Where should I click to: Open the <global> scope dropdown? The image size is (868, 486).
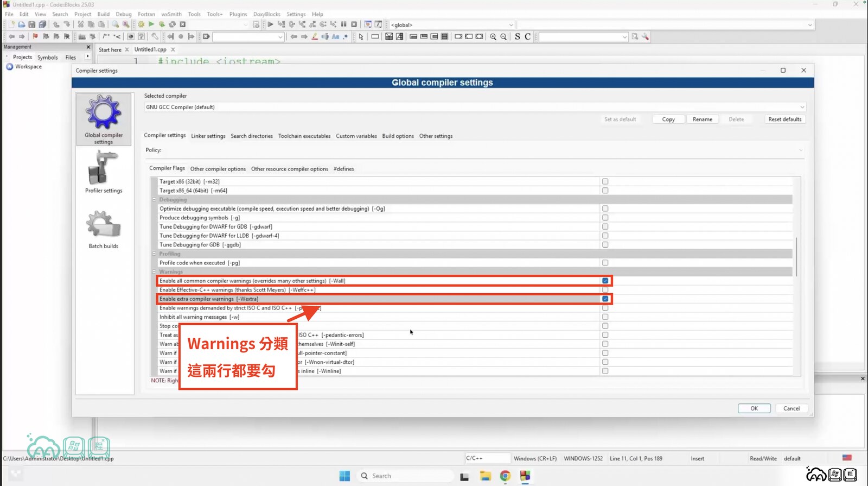pyautogui.click(x=451, y=25)
